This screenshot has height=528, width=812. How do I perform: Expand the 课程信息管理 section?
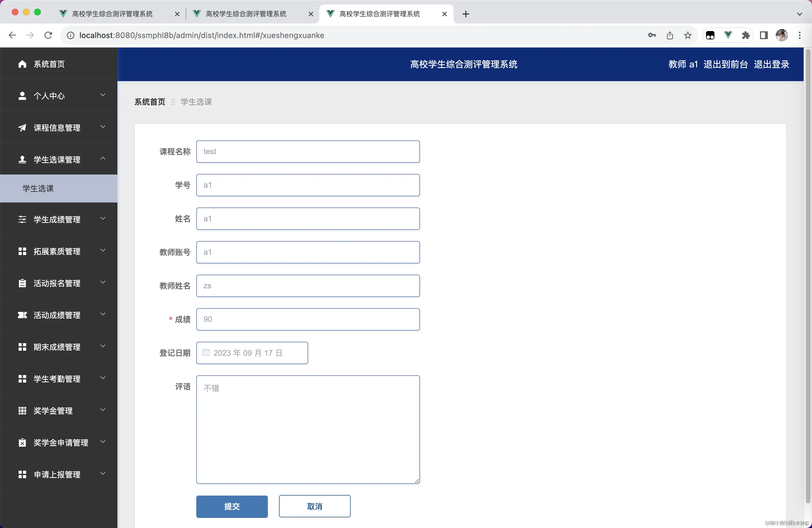click(103, 127)
